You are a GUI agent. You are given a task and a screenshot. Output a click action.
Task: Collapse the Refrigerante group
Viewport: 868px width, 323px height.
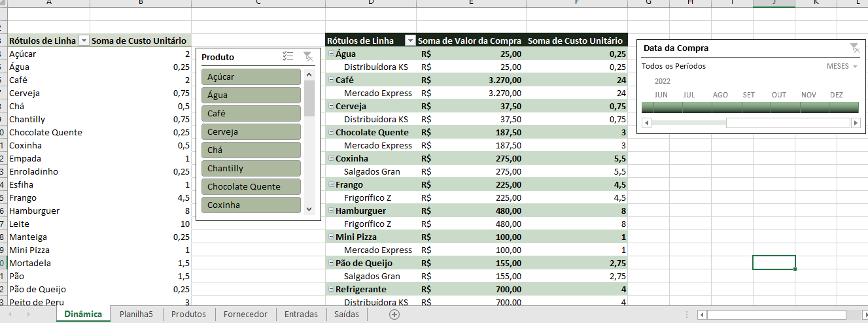[331, 289]
